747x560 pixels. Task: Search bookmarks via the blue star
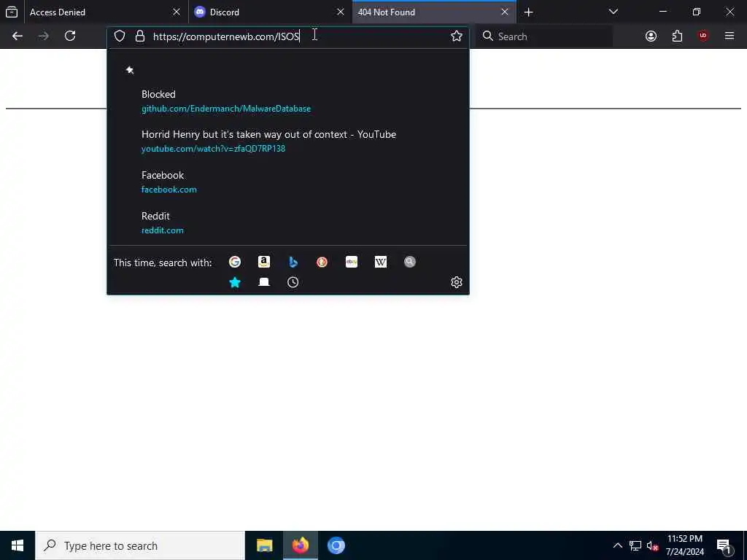pos(235,282)
